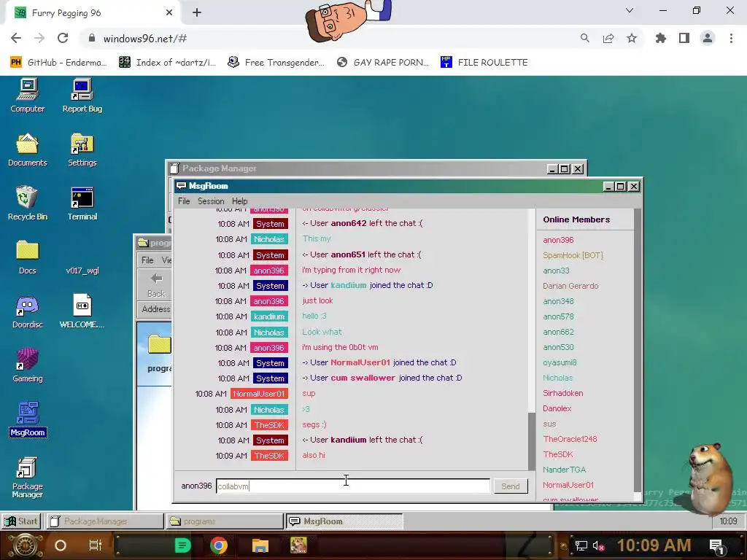This screenshot has height=560, width=747.
Task: Click the Windows 96 Start button
Action: [x=21, y=521]
